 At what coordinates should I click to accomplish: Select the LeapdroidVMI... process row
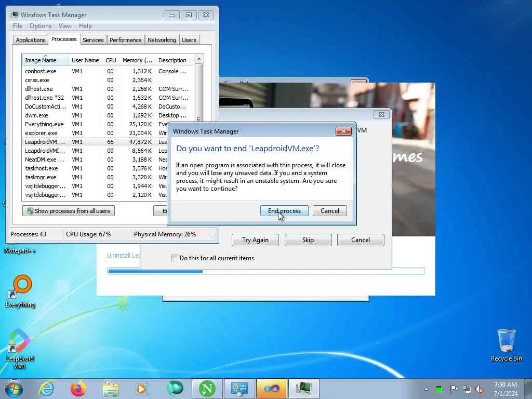click(x=95, y=151)
